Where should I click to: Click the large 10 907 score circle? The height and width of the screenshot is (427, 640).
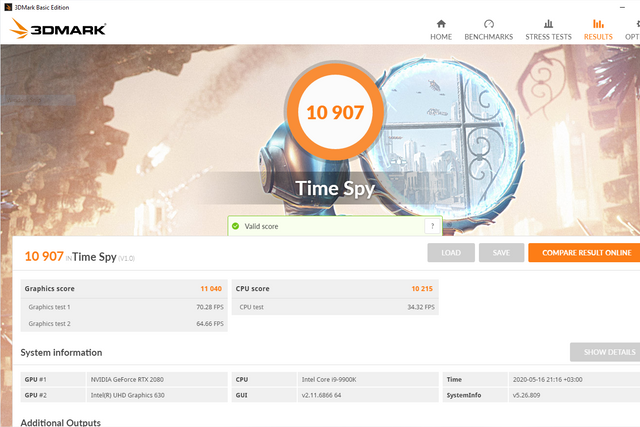pyautogui.click(x=335, y=112)
